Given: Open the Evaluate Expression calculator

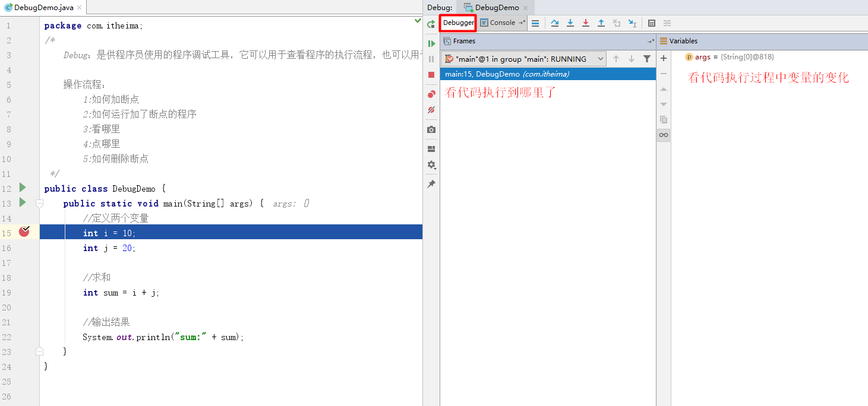Looking at the screenshot, I should pos(652,23).
